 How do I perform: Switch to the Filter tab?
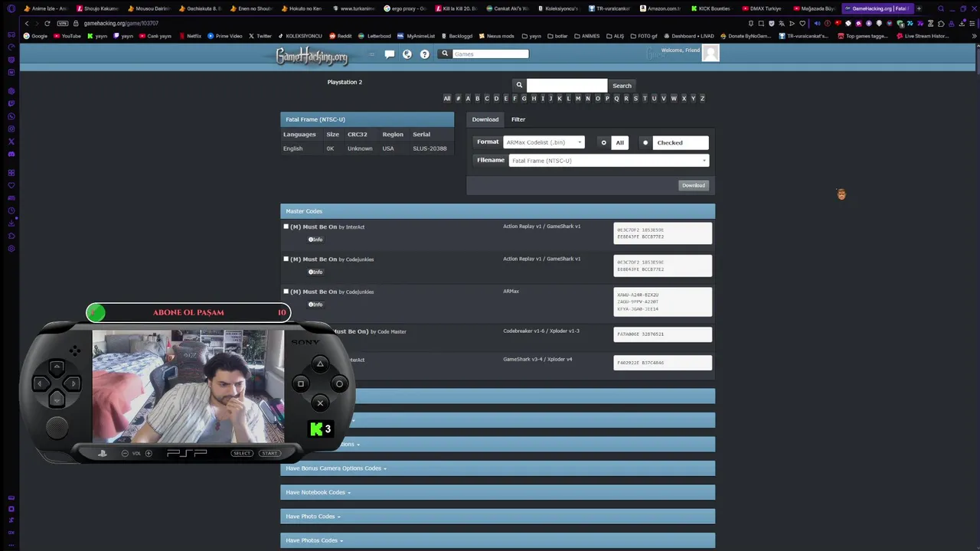point(518,119)
